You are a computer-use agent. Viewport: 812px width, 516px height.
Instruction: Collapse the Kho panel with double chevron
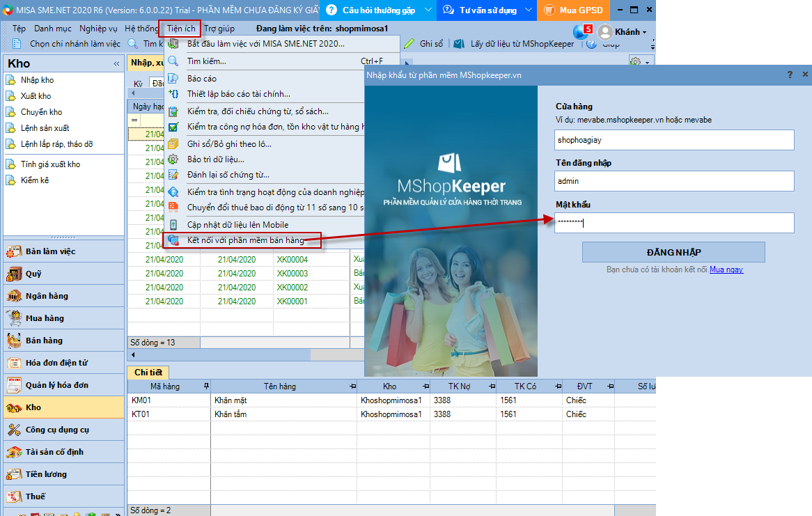point(116,64)
